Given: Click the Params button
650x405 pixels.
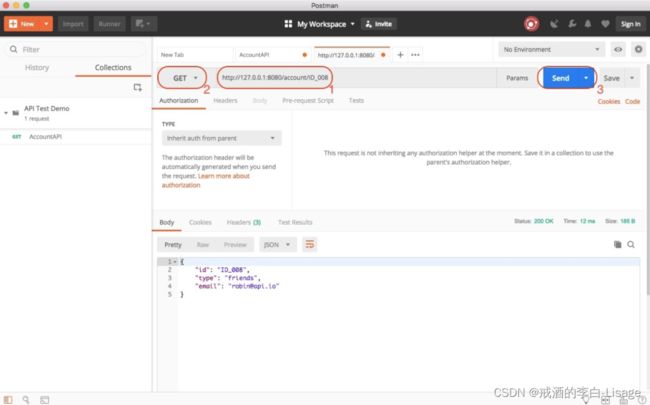Looking at the screenshot, I should click(517, 78).
